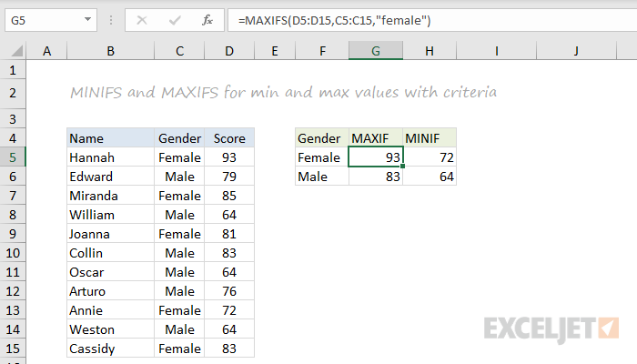Click the 'Name' header cell
The width and height of the screenshot is (637, 364).
pos(110,138)
